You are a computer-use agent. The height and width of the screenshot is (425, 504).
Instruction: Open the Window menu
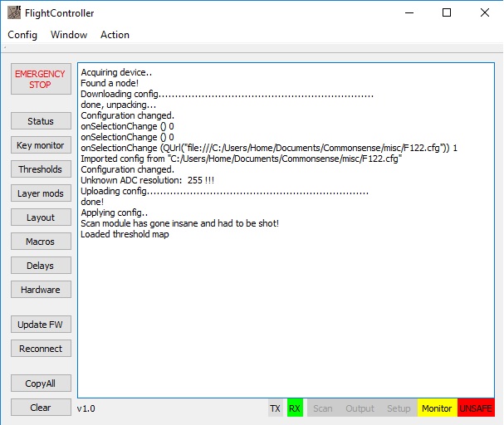pos(69,35)
